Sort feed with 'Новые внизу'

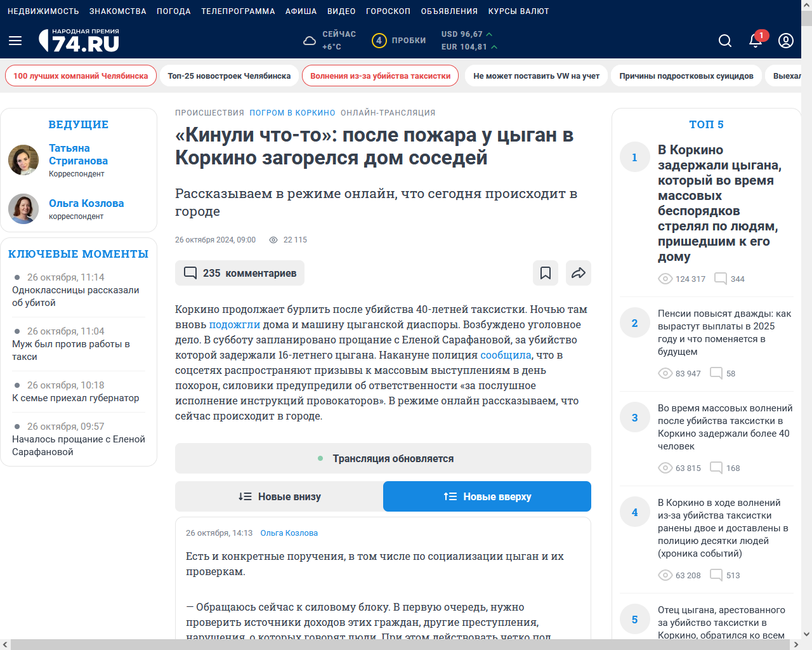click(x=279, y=496)
